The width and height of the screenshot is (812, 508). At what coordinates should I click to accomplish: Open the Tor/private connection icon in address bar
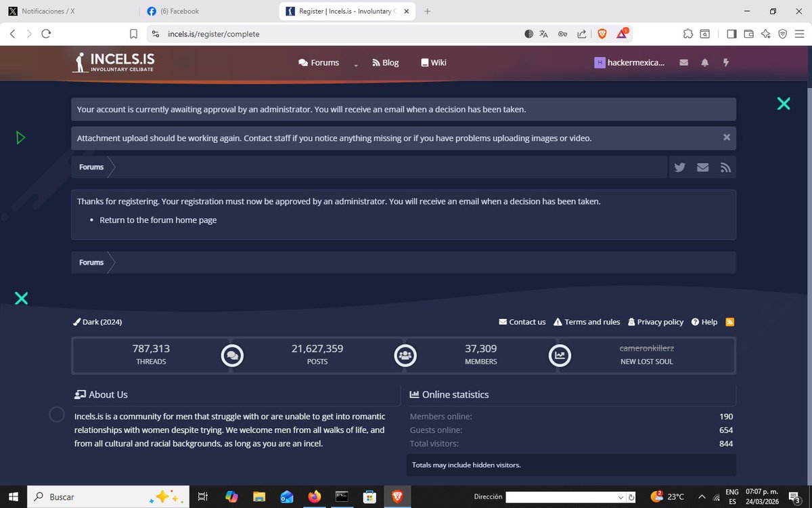point(529,34)
